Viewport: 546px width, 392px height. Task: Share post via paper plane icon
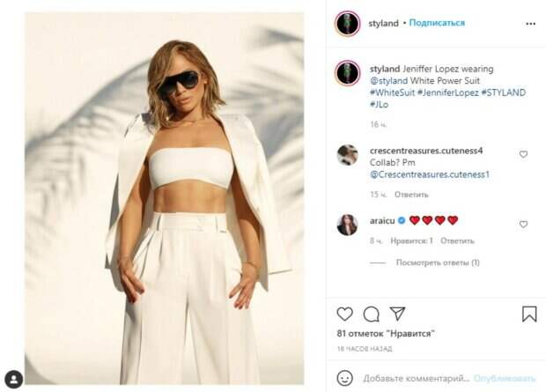pos(397,314)
